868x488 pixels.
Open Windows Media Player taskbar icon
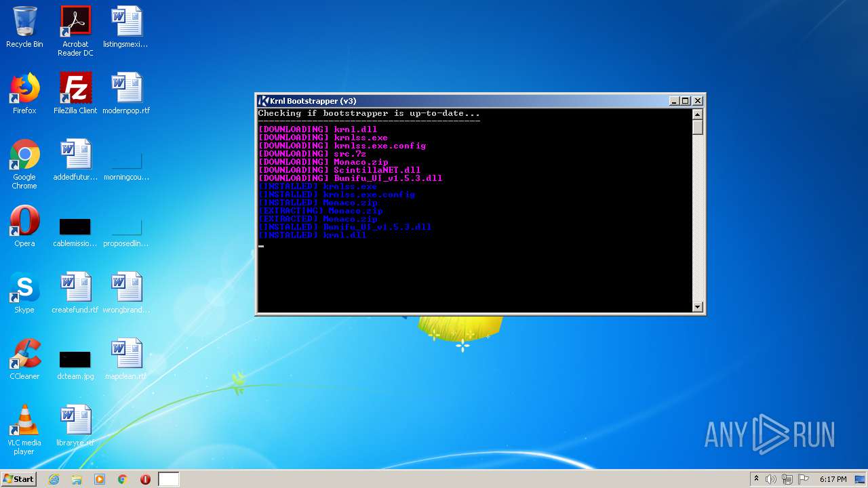(100, 479)
